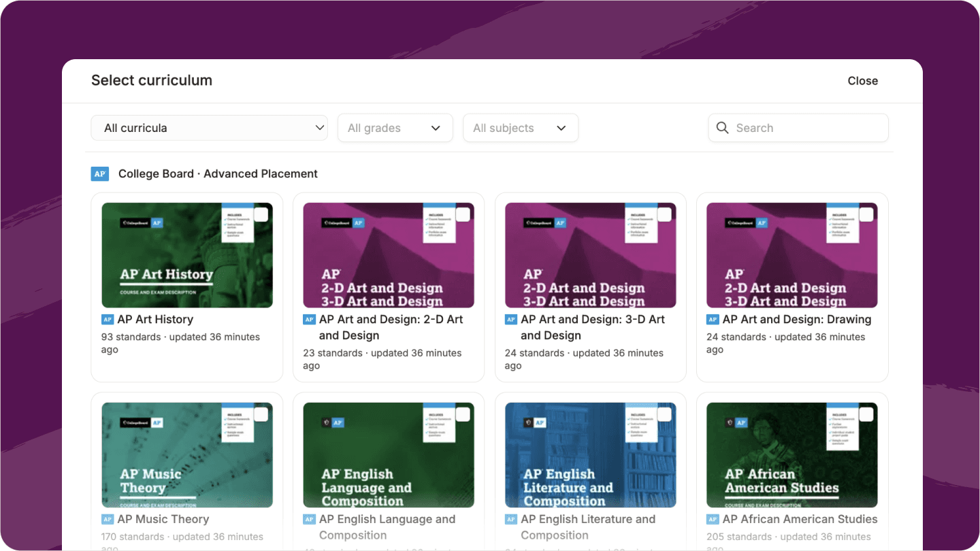Select the AP Music Theory card checkbox

point(261,414)
